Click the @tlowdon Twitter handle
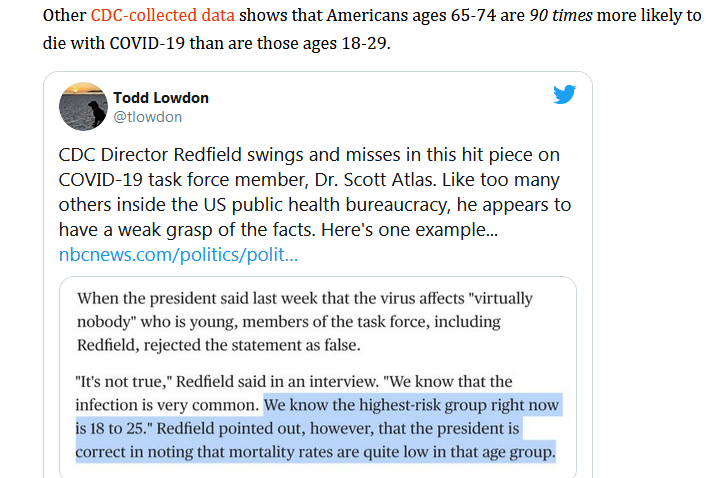Screen dimensions: 713x478 tap(146, 116)
